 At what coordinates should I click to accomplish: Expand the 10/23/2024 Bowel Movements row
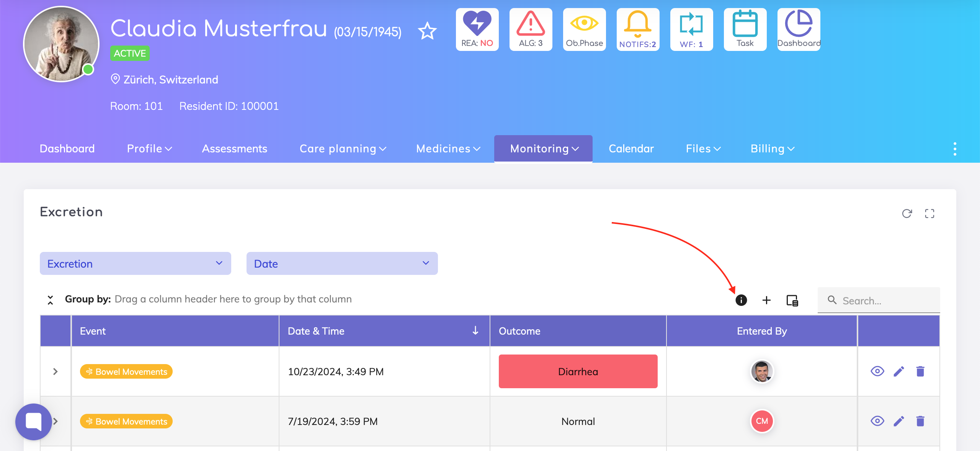click(x=56, y=371)
